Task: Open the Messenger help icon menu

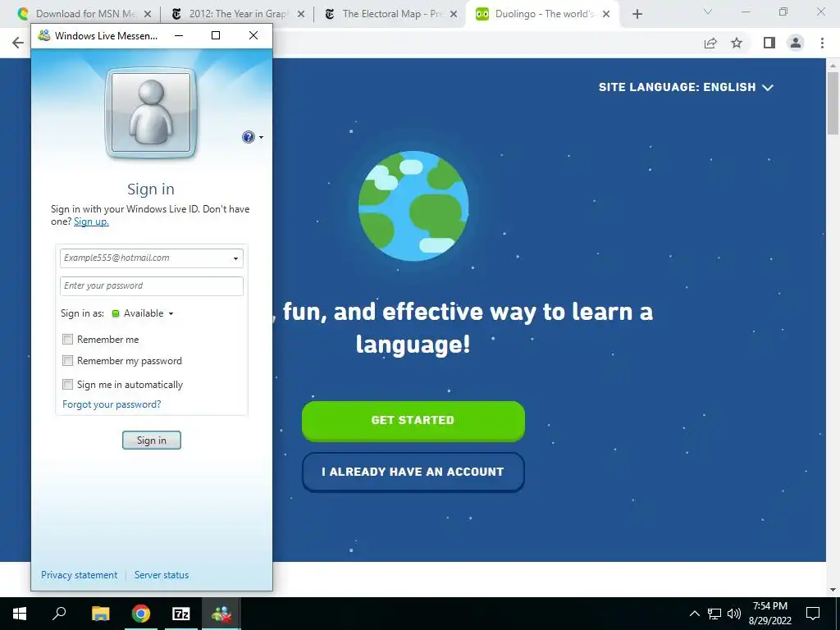Action: [x=248, y=137]
